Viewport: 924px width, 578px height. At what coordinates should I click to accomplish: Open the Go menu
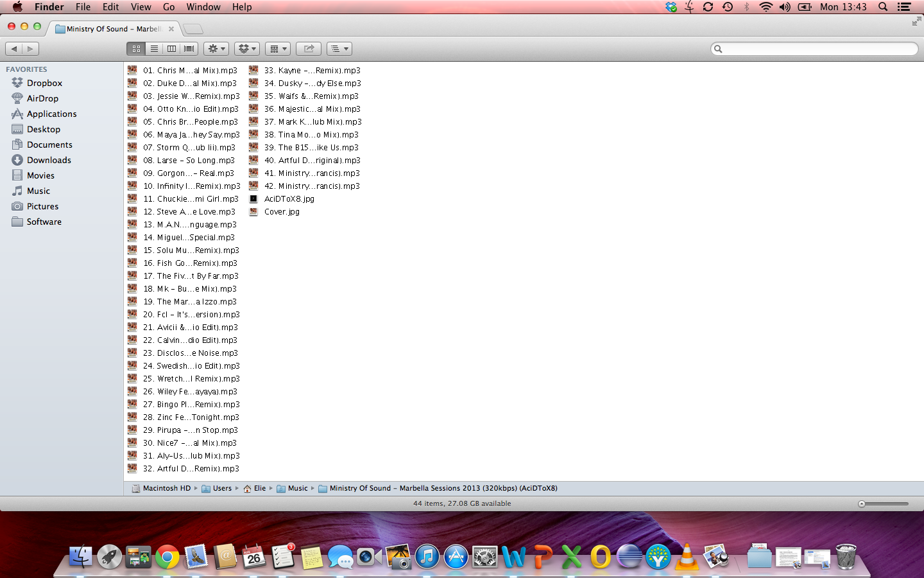[x=169, y=7]
